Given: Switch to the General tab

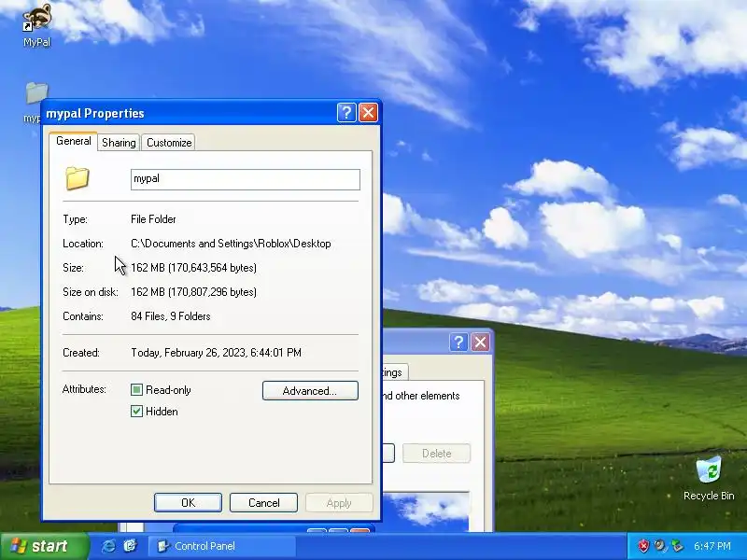Looking at the screenshot, I should click(x=74, y=141).
